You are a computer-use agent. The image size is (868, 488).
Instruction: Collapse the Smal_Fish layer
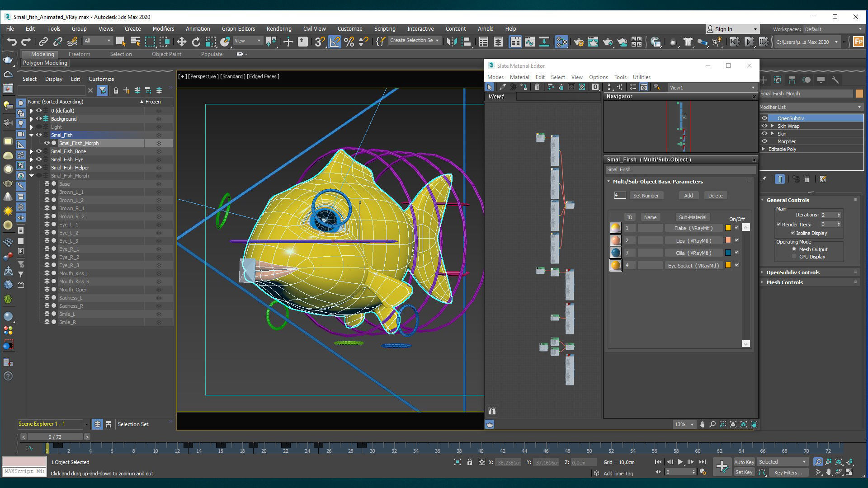pos(32,135)
